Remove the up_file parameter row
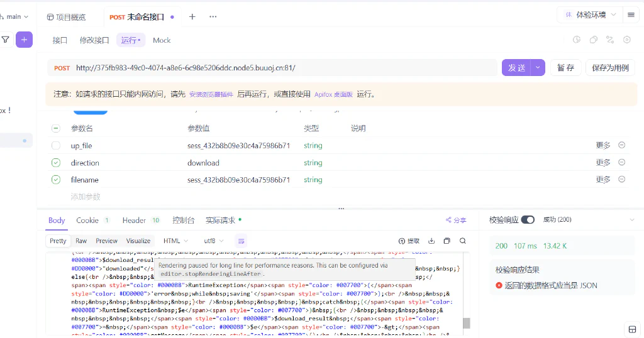This screenshot has width=644, height=338. (x=622, y=145)
